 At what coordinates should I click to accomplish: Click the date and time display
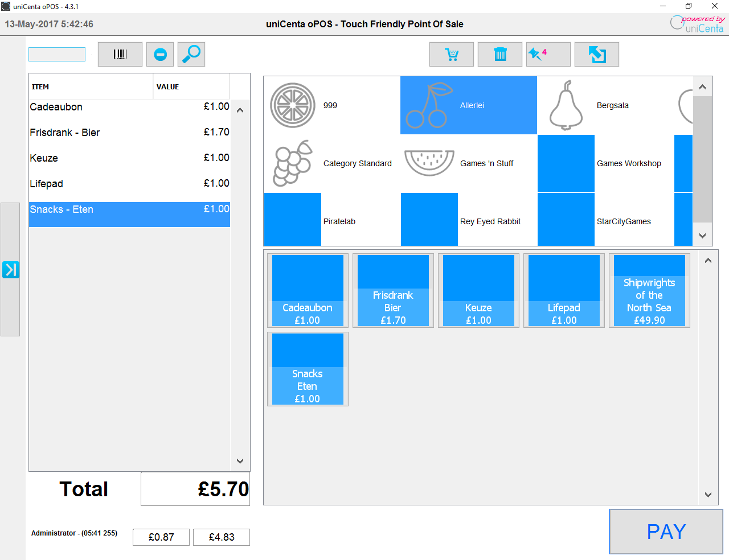tap(49, 24)
